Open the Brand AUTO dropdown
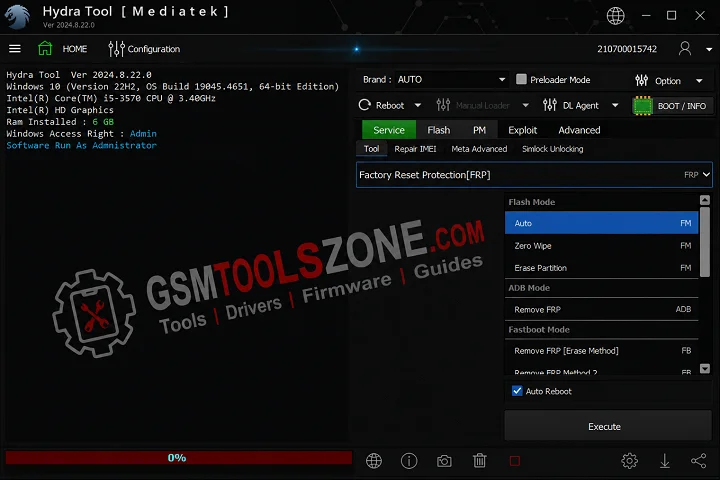The width and height of the screenshot is (720, 480). (451, 79)
